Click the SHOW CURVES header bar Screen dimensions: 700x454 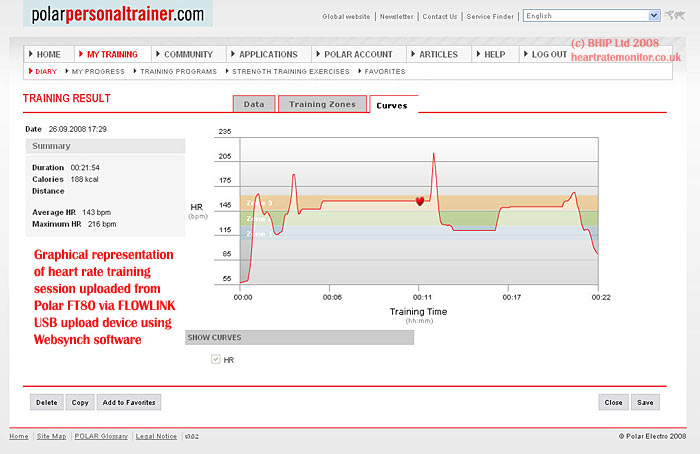(x=300, y=337)
